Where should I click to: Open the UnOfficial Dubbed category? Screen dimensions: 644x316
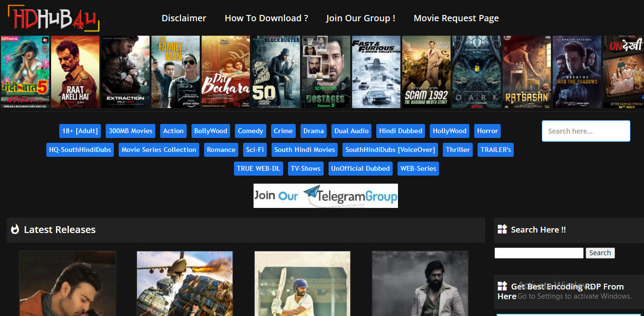coord(360,168)
